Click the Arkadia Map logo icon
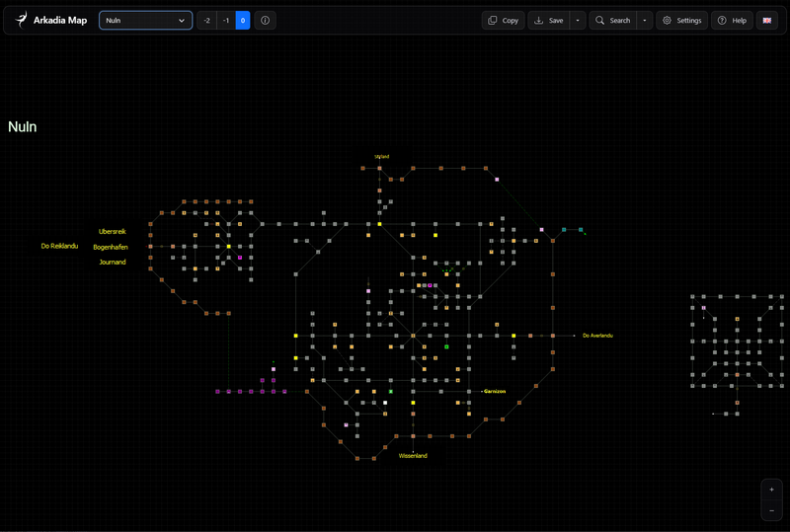This screenshot has width=790, height=532. point(21,20)
